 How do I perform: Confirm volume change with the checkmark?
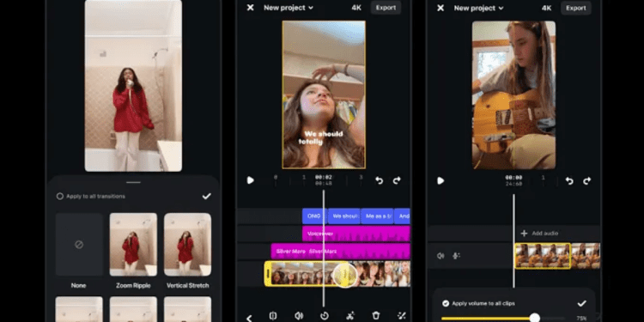pos(581,303)
